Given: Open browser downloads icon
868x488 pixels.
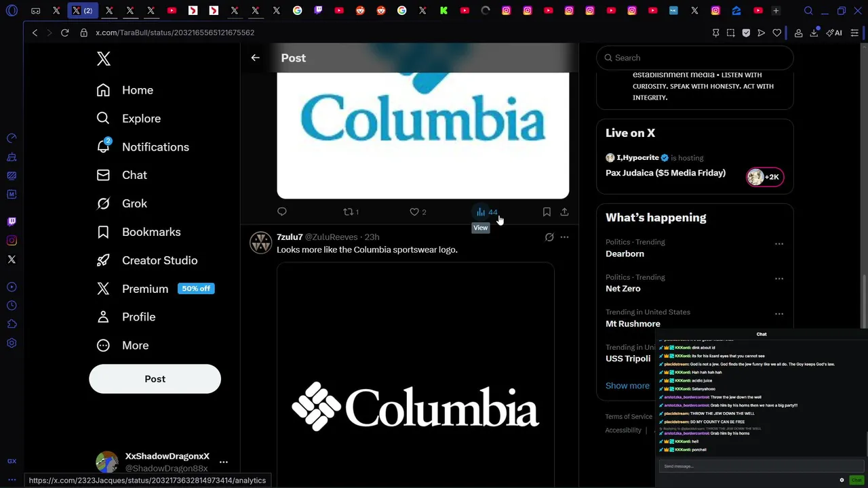Looking at the screenshot, I should (x=814, y=33).
